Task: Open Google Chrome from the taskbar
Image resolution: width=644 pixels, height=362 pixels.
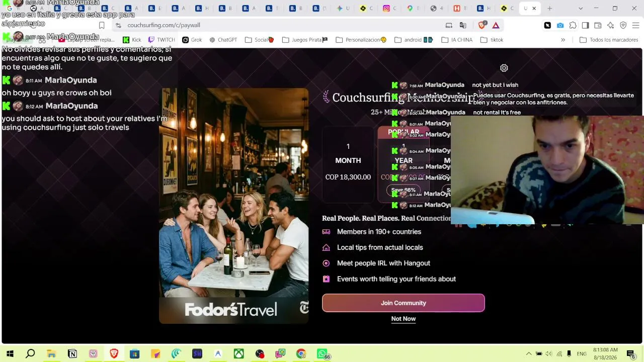Action: [x=301, y=354]
